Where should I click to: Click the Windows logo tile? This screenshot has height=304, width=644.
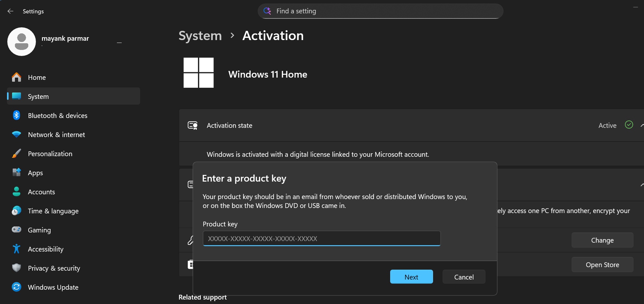tap(199, 73)
